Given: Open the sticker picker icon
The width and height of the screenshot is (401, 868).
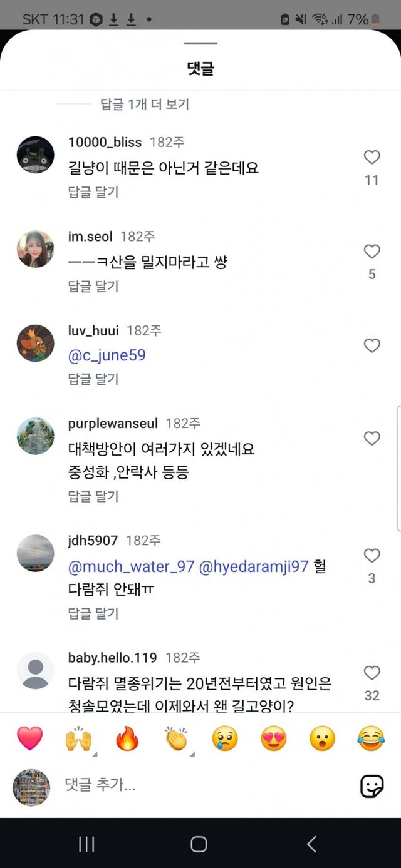Looking at the screenshot, I should [x=372, y=786].
